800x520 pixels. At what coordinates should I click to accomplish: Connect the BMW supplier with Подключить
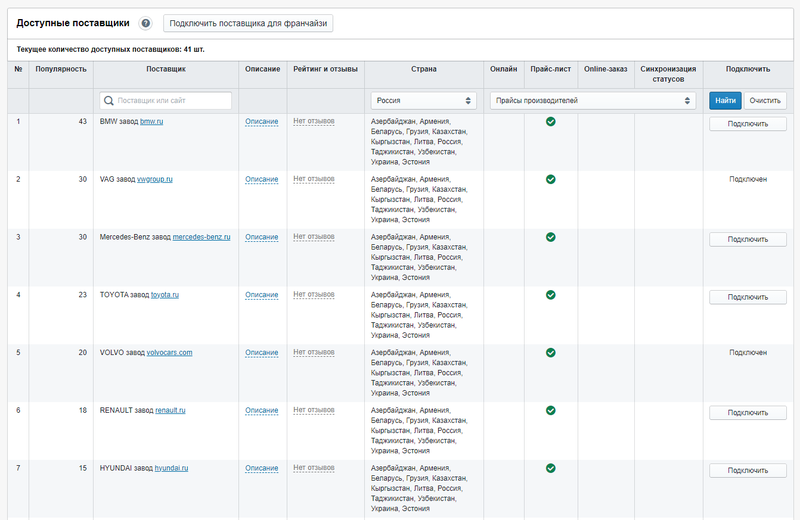(748, 124)
